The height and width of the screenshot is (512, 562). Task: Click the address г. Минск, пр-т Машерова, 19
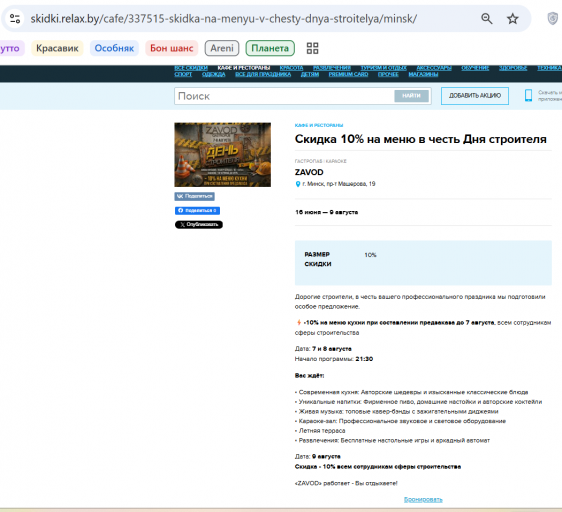[x=339, y=184]
